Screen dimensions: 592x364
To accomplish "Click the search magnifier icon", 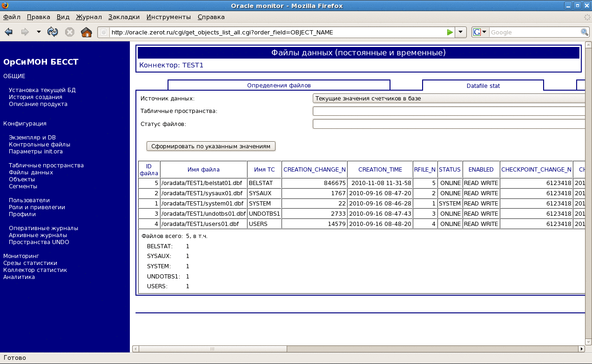I will pos(585,32).
